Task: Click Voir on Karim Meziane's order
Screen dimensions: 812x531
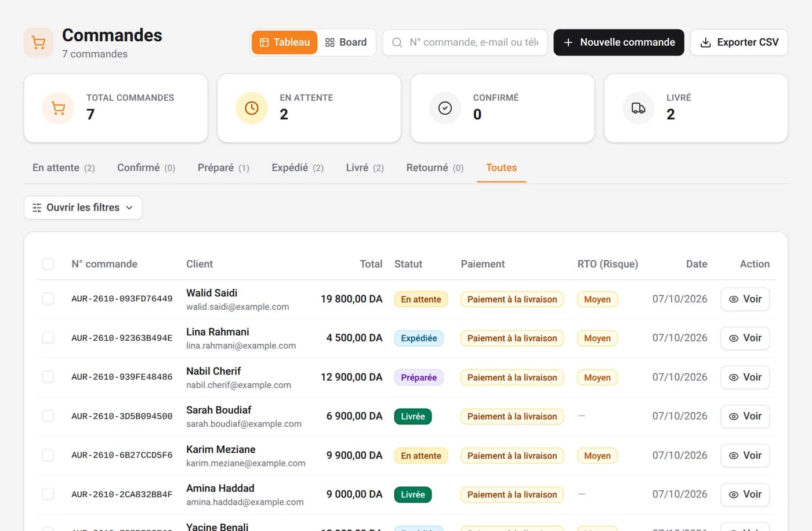Action: click(745, 456)
